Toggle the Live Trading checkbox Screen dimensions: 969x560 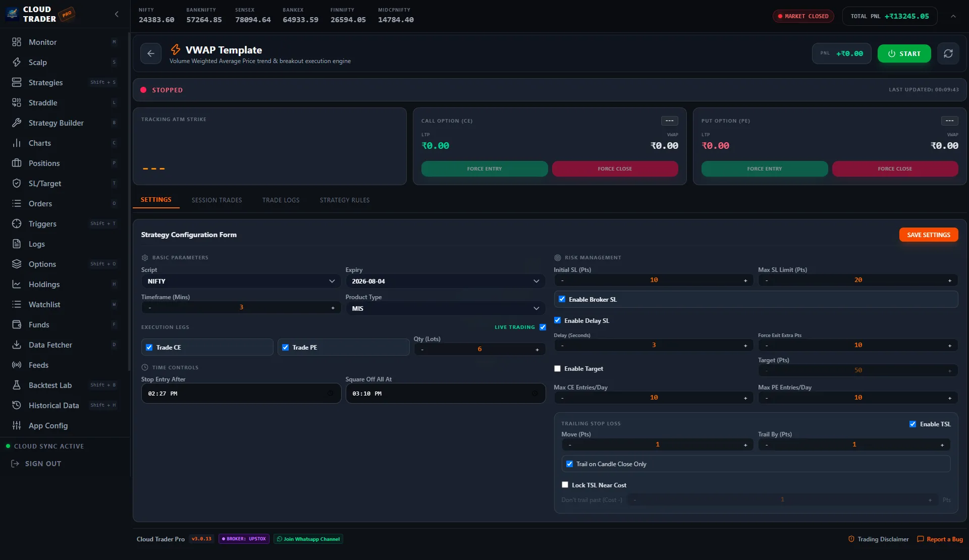(543, 327)
